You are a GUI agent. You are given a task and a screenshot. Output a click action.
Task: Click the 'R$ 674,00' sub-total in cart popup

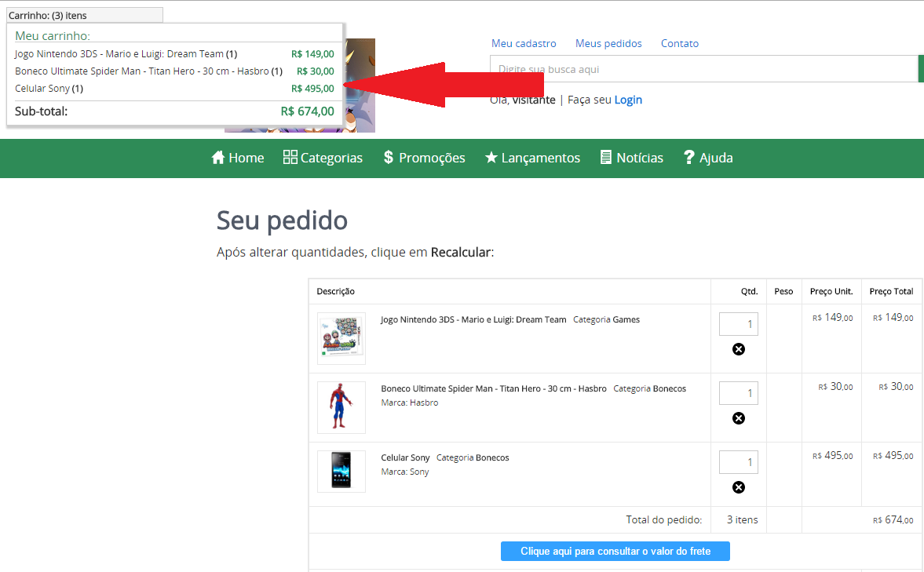click(x=307, y=111)
